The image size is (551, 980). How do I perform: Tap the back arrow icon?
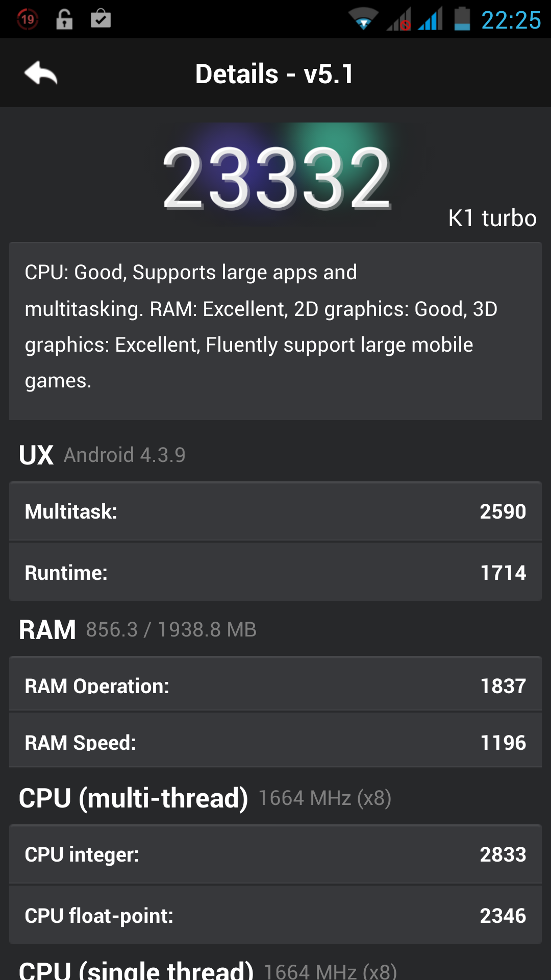click(41, 73)
